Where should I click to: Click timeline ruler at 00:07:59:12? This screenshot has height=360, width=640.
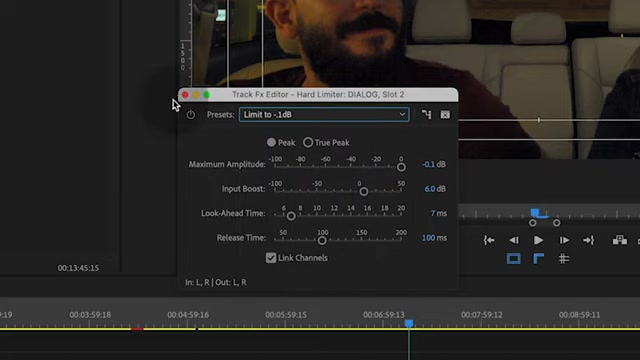(x=482, y=315)
